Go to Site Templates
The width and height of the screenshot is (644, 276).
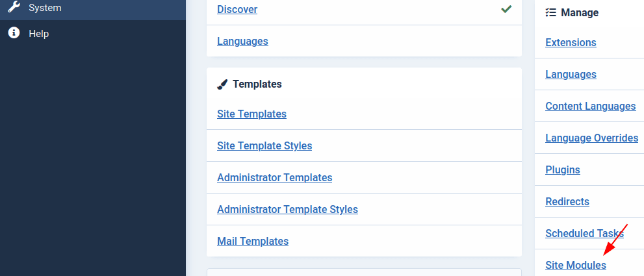(x=251, y=114)
